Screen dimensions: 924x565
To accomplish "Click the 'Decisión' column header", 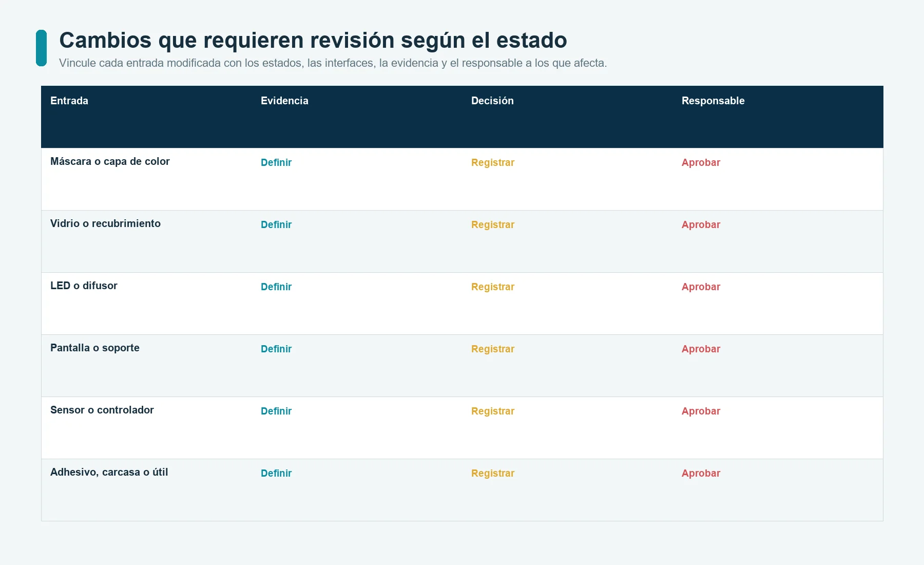I will [492, 101].
